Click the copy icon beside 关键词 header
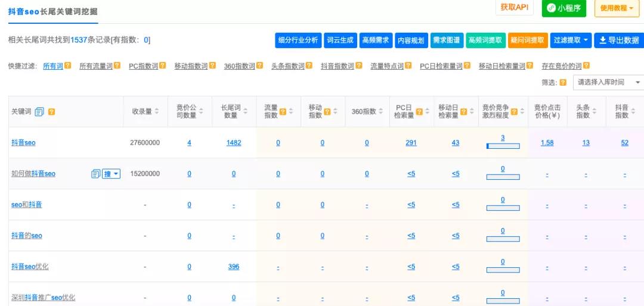The width and height of the screenshot is (644, 306). click(x=39, y=112)
